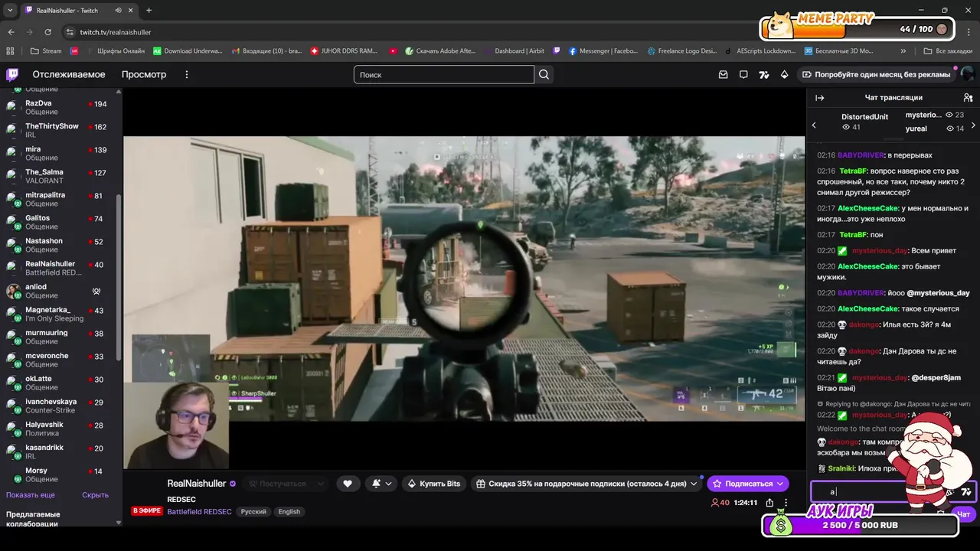The image size is (980, 551).
Task: Click the greyed Постучаться dropdown
Action: coord(286,484)
